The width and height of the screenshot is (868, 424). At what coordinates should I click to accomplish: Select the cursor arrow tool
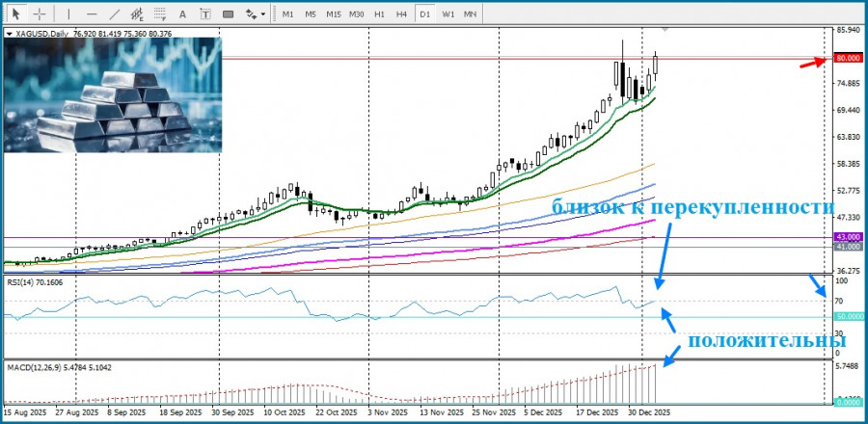click(x=15, y=14)
